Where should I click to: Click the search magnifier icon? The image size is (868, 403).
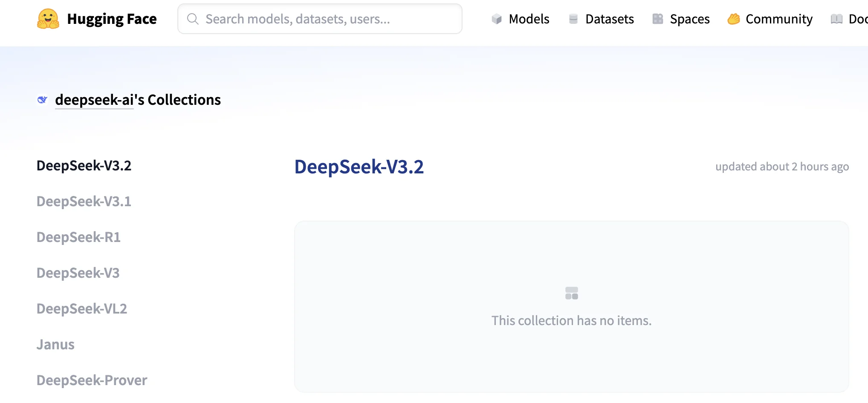[193, 19]
